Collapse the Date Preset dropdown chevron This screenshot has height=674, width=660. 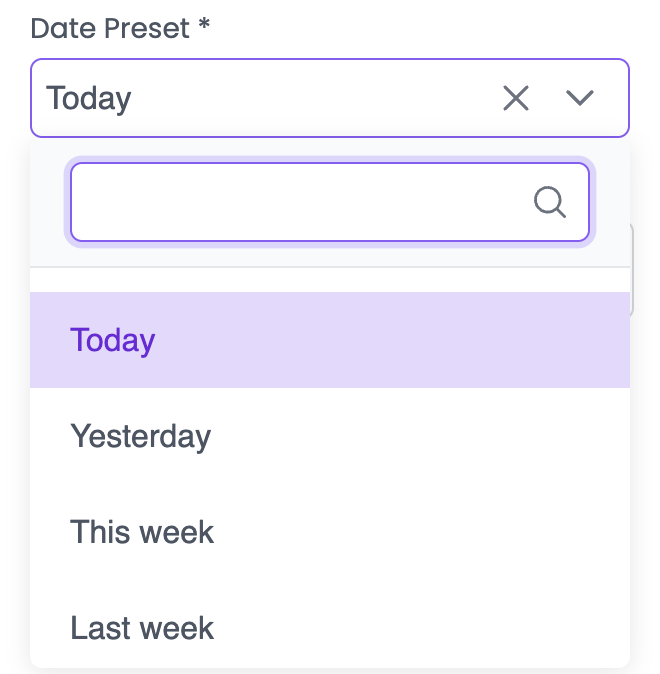[580, 98]
